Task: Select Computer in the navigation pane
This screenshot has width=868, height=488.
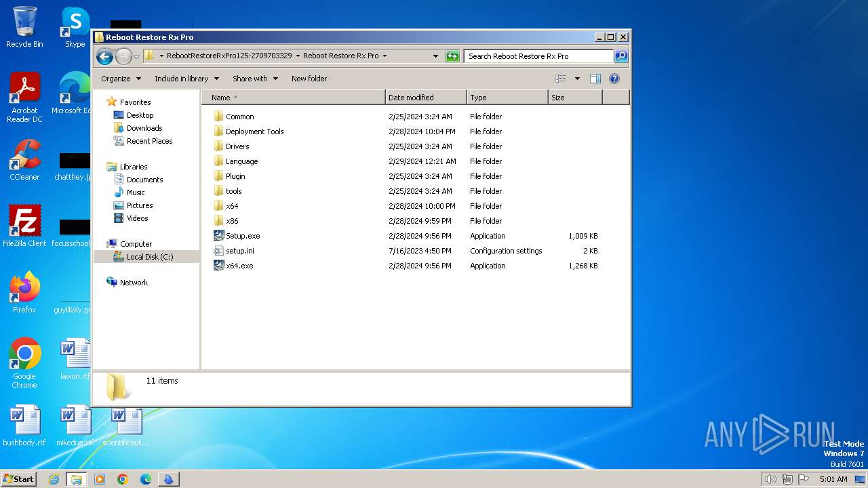Action: pyautogui.click(x=136, y=244)
